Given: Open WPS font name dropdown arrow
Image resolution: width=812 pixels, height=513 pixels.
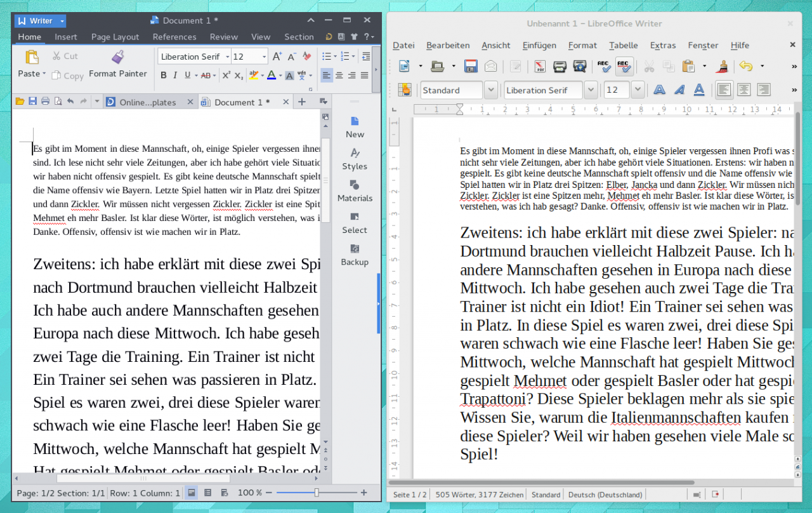Looking at the screenshot, I should click(226, 57).
